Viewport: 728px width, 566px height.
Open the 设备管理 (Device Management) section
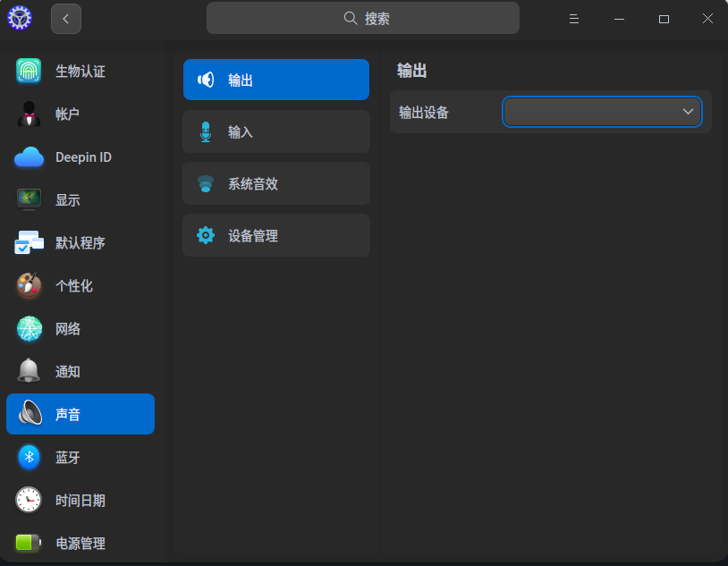click(x=275, y=235)
